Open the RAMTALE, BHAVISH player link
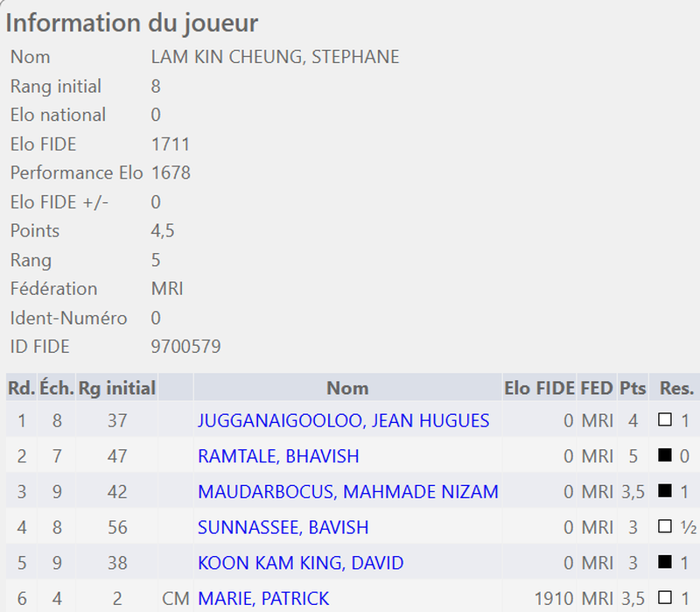This screenshot has width=700, height=612. point(278,456)
